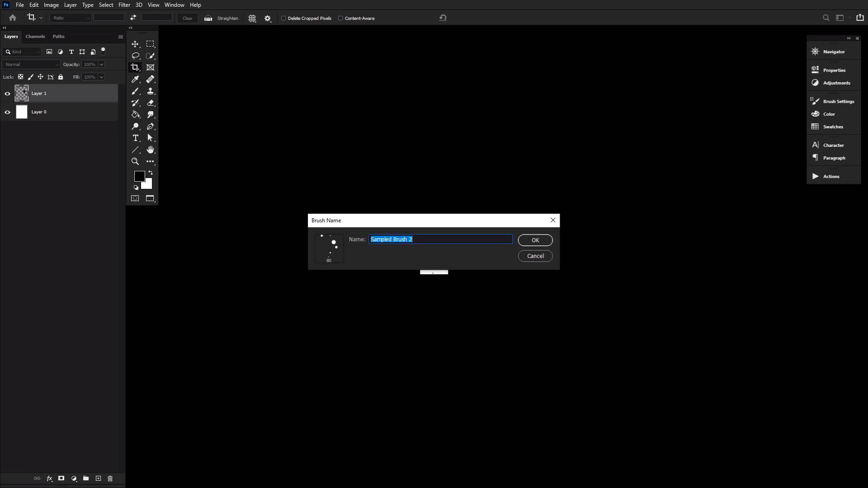Open the blend mode Normal dropdown

(31, 64)
